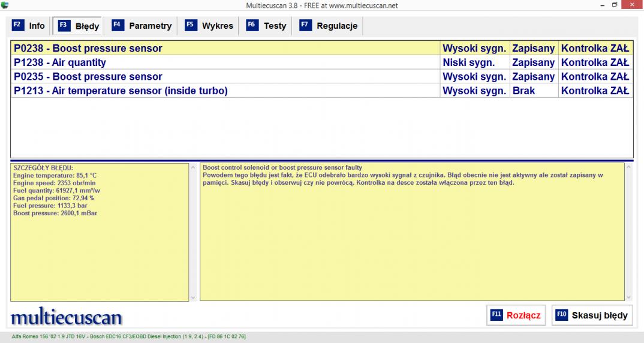This screenshot has height=343, width=644.
Task: Go to the Regulacje tab
Action: point(329,26)
